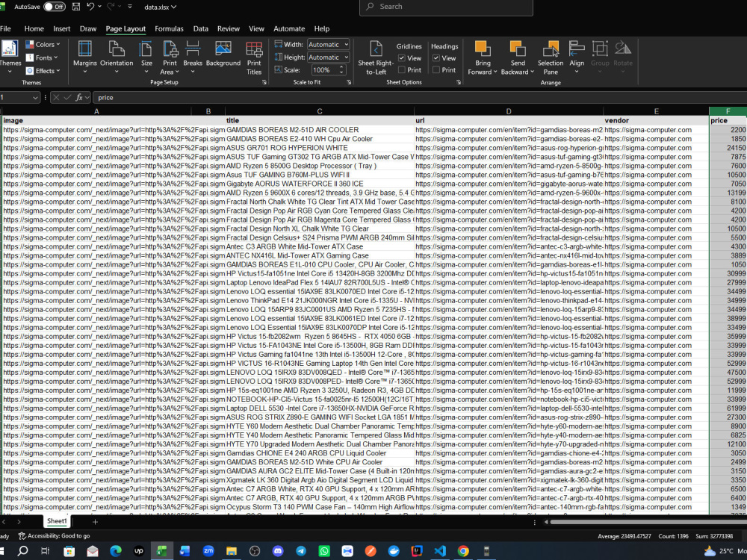Click in the Search box
Image resolution: width=747 pixels, height=560 pixels.
(x=446, y=7)
